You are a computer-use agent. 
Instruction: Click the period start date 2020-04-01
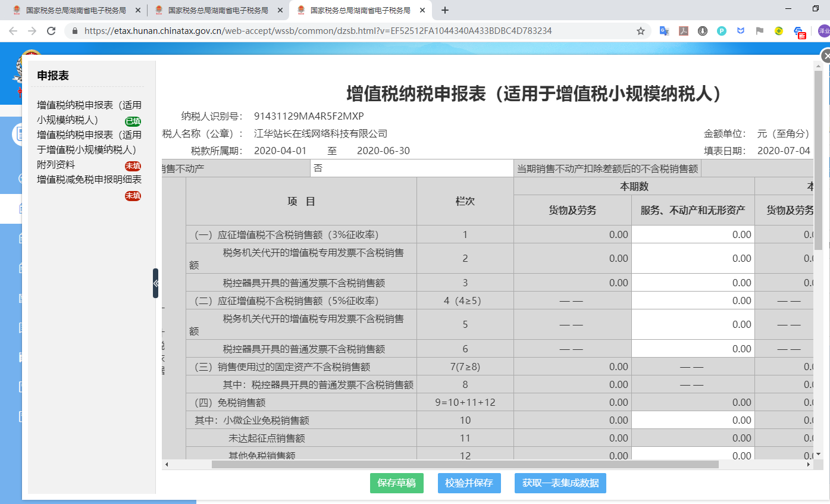pyautogui.click(x=280, y=151)
